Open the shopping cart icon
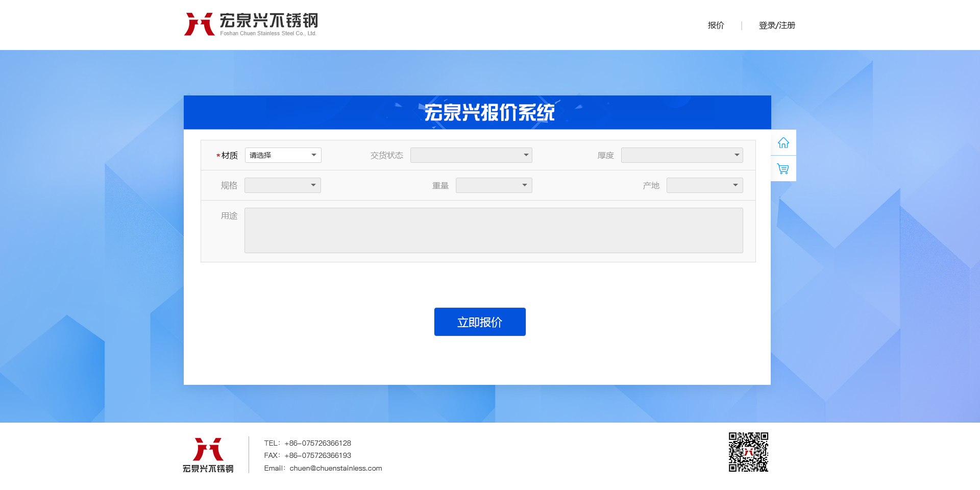The image size is (980, 490). click(783, 168)
